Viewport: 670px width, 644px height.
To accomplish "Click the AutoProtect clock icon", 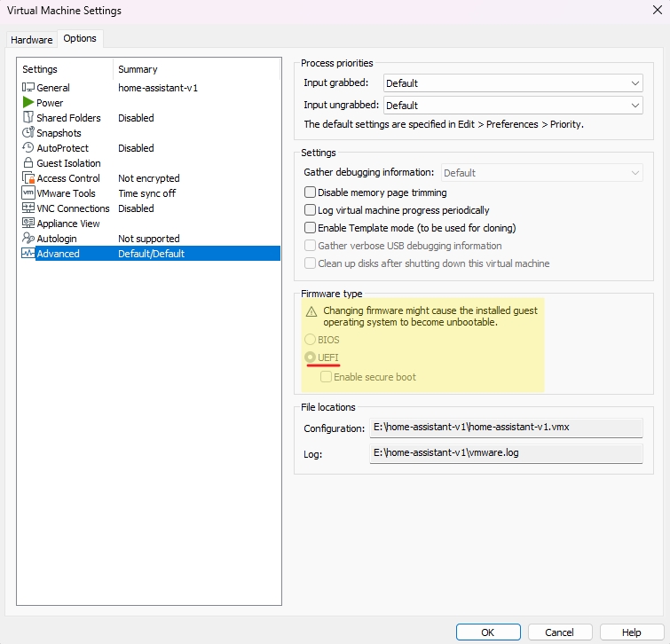I will coord(28,148).
